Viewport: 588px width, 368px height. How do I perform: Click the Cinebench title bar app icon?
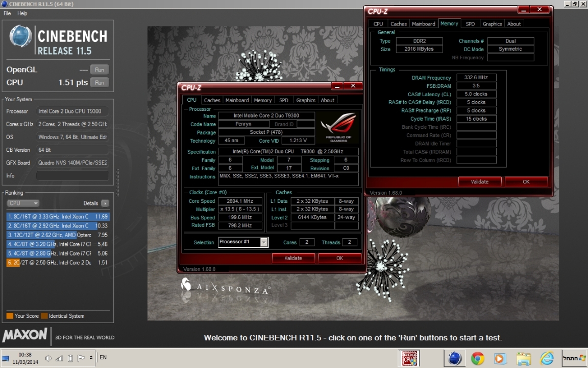tap(4, 4)
